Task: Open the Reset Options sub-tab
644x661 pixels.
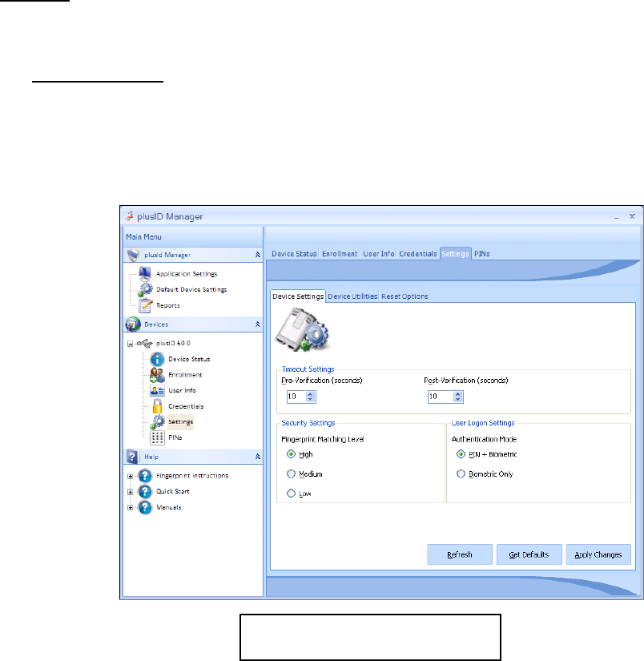Action: tap(405, 296)
